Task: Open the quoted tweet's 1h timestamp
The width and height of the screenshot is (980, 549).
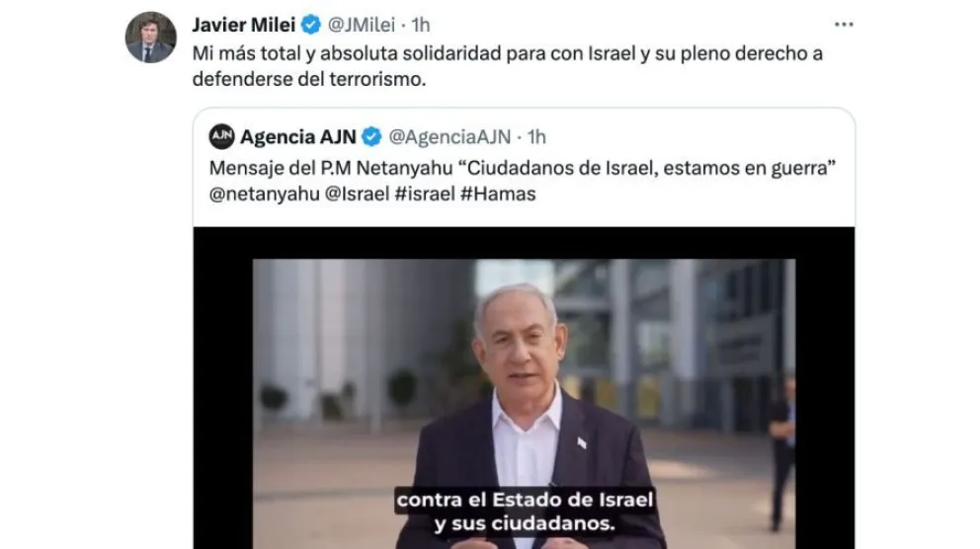Action: 536,137
